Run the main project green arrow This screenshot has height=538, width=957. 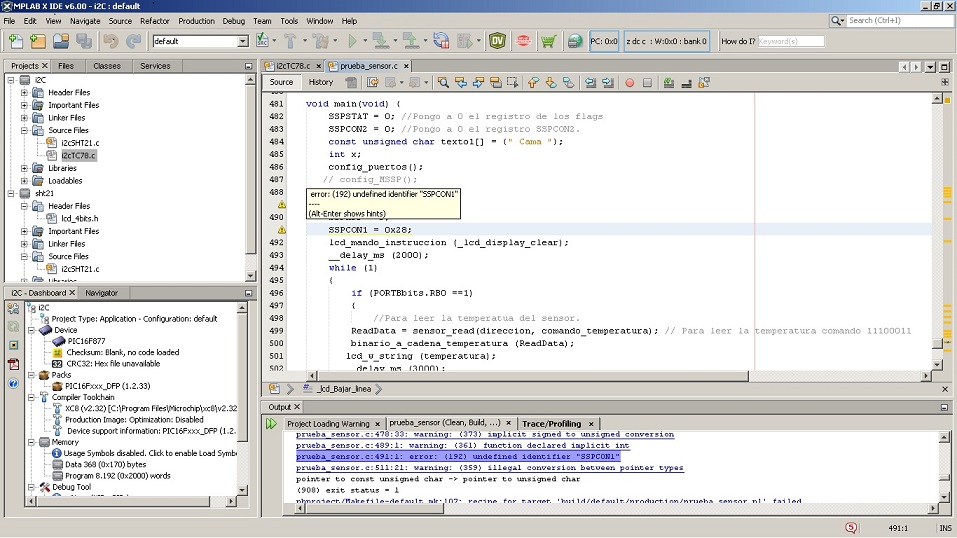point(352,41)
